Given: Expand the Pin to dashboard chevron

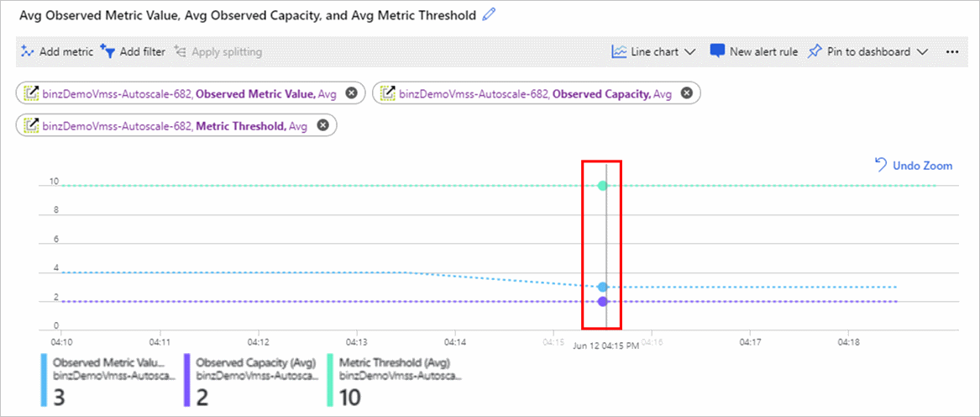Looking at the screenshot, I should (922, 52).
